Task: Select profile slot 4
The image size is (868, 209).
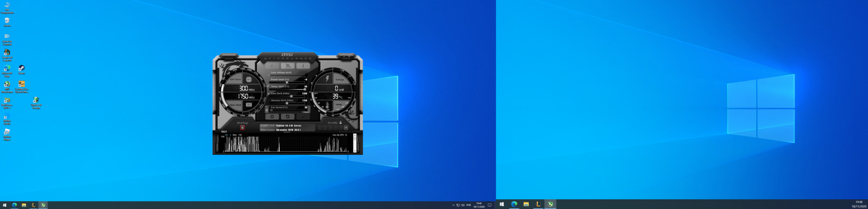Action: [335, 128]
